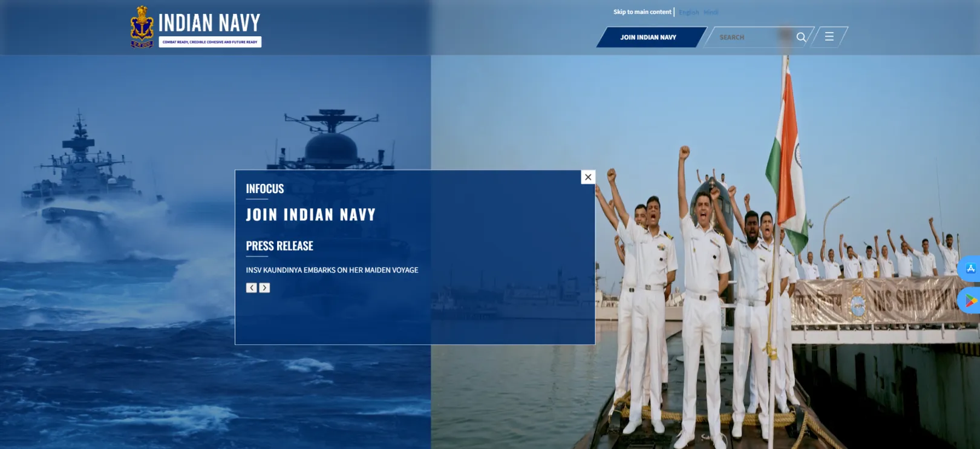Close the Infocus popup
The width and height of the screenshot is (980, 449).
pos(588,177)
